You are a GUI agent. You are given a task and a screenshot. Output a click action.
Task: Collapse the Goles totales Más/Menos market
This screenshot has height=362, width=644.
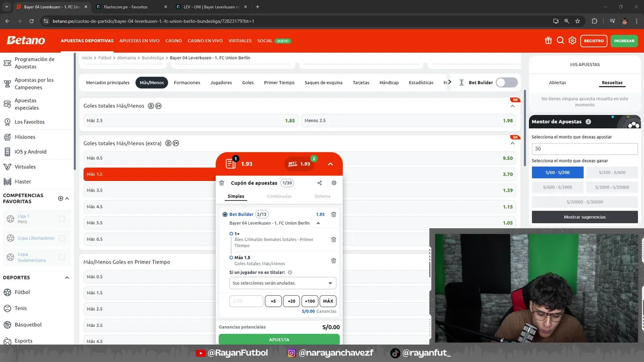point(512,106)
